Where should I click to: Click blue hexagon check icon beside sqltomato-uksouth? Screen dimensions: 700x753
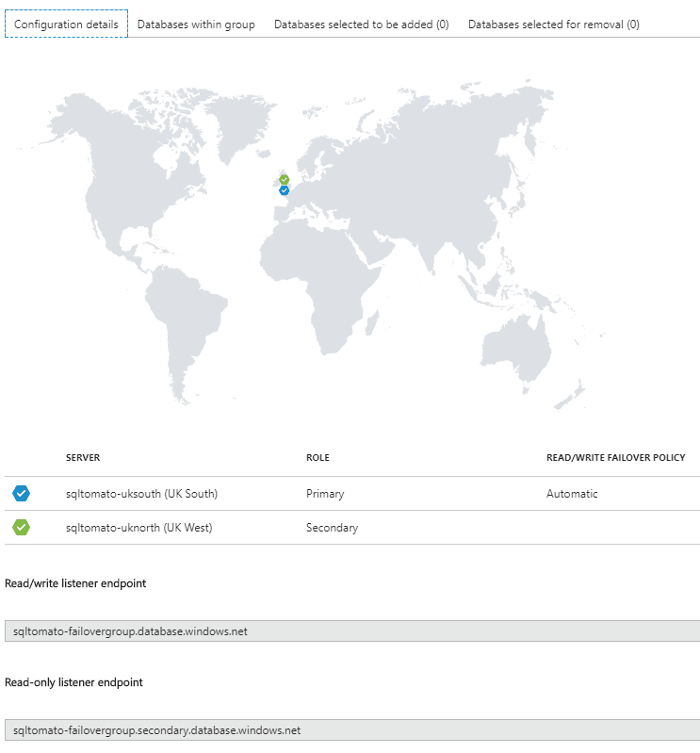pos(21,493)
